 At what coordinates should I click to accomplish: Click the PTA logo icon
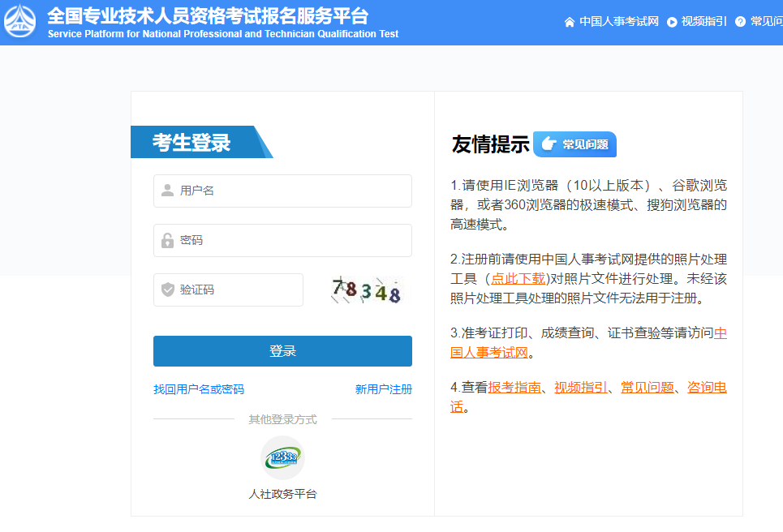(x=20, y=21)
